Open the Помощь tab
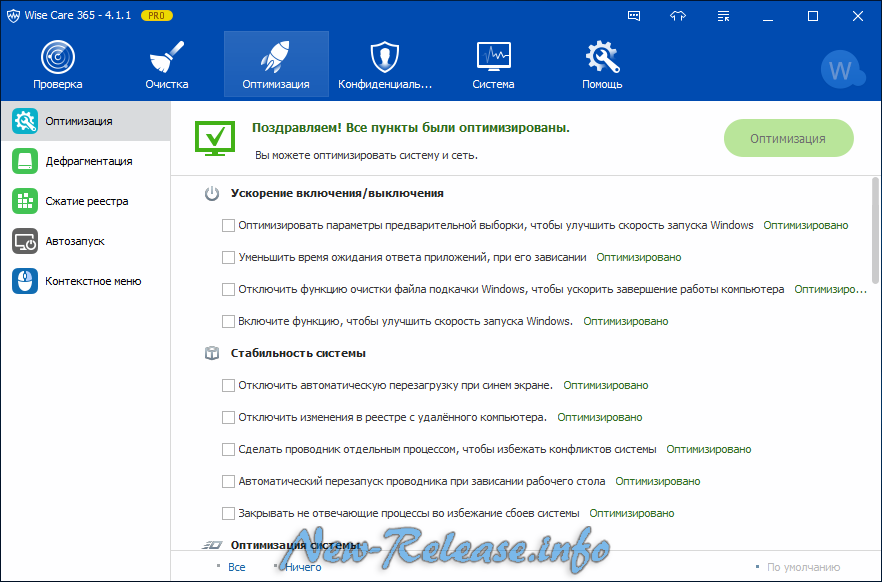 (602, 65)
